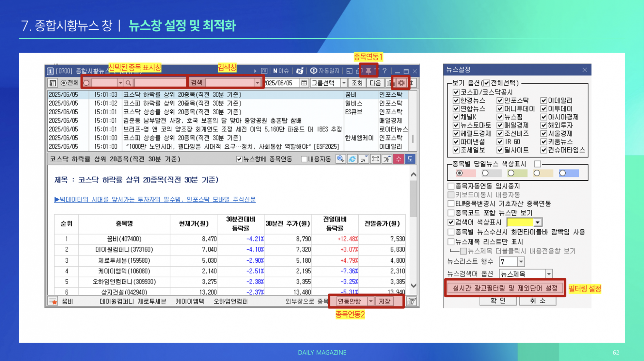Click the calendar icon next to the date field
Image resolution: width=644 pixels, height=361 pixels.
pyautogui.click(x=304, y=83)
